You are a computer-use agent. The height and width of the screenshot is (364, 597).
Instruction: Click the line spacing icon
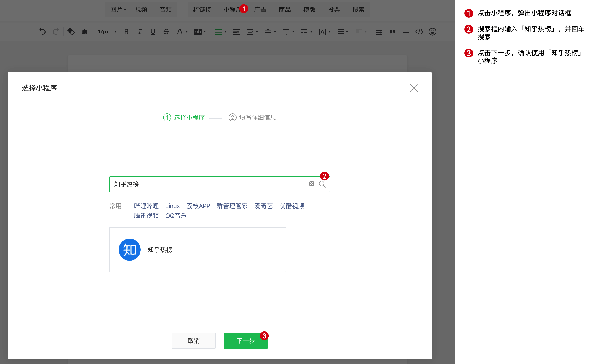(x=304, y=32)
